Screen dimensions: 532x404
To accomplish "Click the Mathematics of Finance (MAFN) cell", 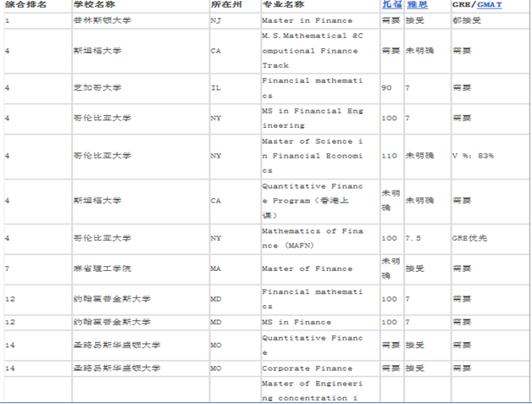I will click(x=313, y=238).
